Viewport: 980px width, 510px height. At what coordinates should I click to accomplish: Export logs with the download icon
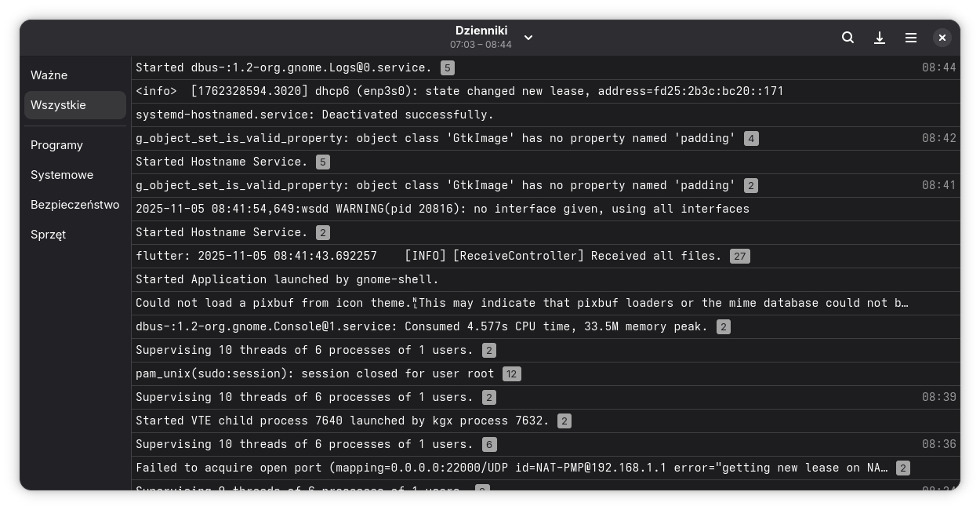coord(880,38)
